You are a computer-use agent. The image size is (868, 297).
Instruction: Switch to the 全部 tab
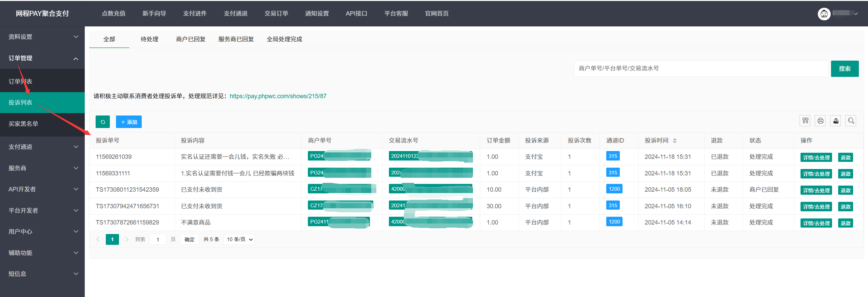pos(109,39)
